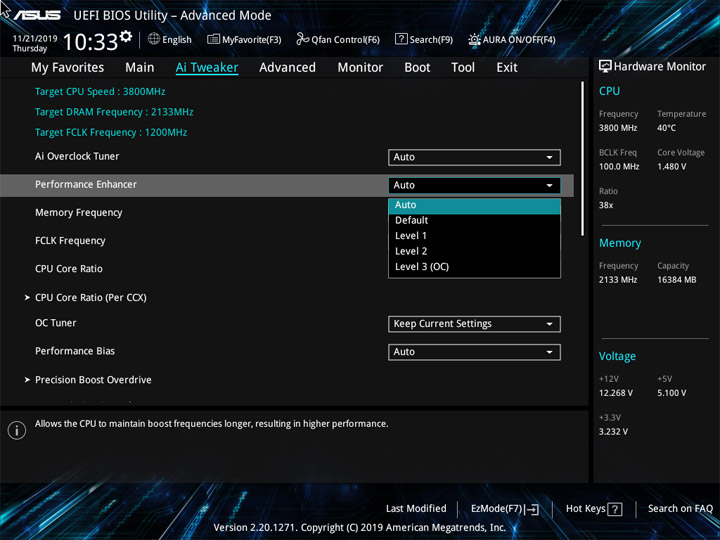Viewport: 720px width, 540px height.
Task: Click the settings list scrollbar
Action: [x=583, y=159]
